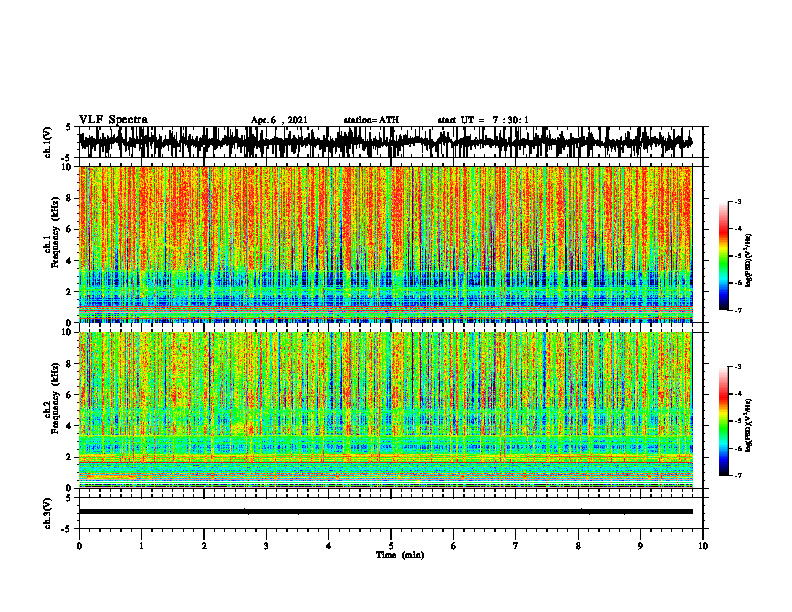This screenshot has width=792, height=612.
Task: Click the "Time (min)" axis label
Action: tap(400, 555)
